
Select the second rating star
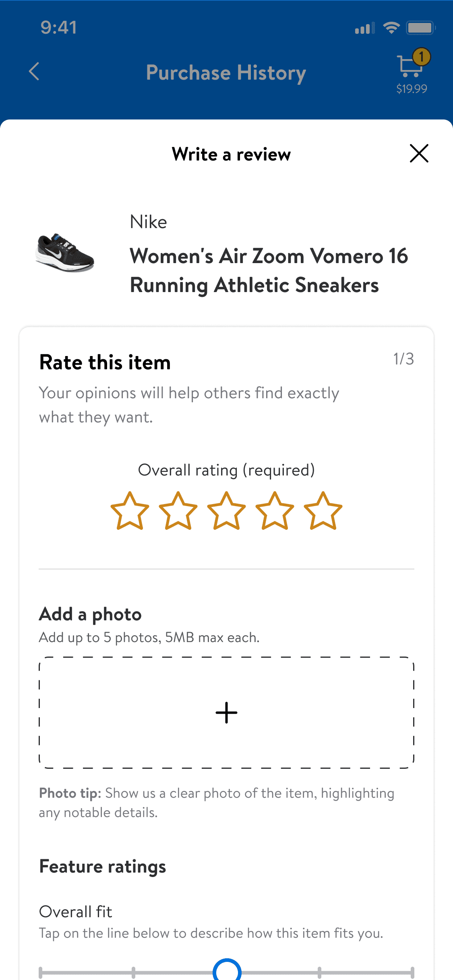178,511
